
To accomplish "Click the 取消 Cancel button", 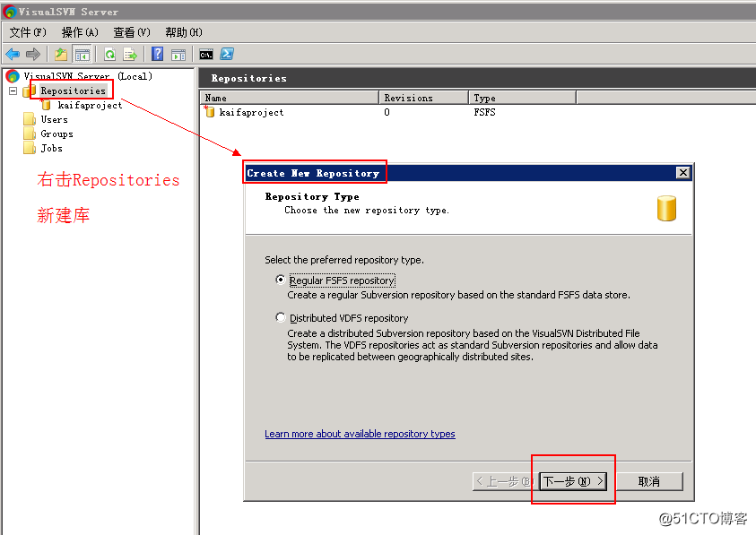I will pyautogui.click(x=649, y=481).
